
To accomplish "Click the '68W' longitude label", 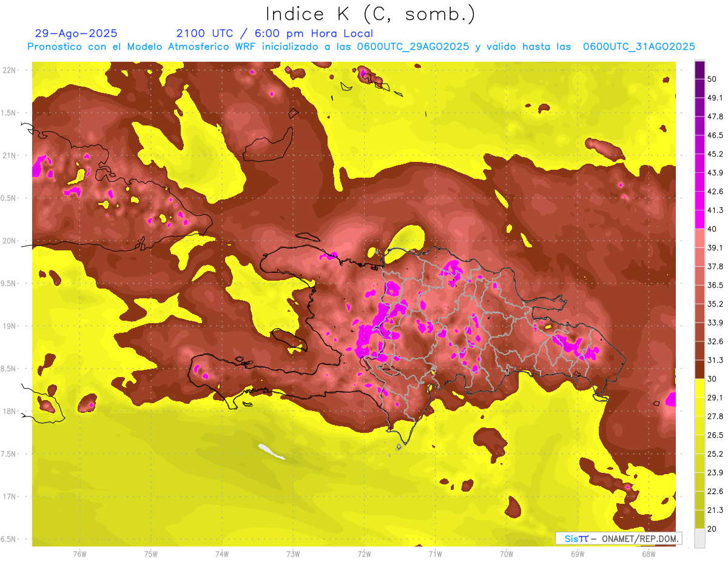I will [649, 554].
